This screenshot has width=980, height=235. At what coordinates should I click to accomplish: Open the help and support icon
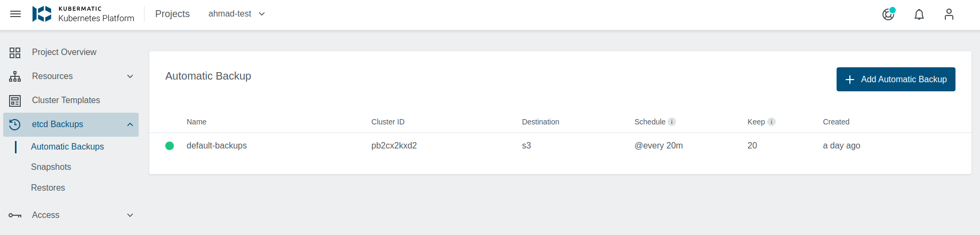(888, 14)
